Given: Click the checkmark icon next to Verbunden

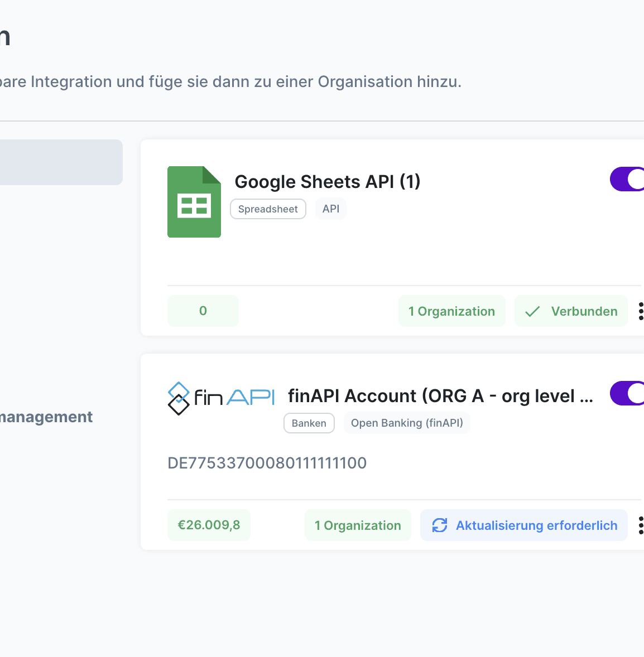Looking at the screenshot, I should point(532,311).
